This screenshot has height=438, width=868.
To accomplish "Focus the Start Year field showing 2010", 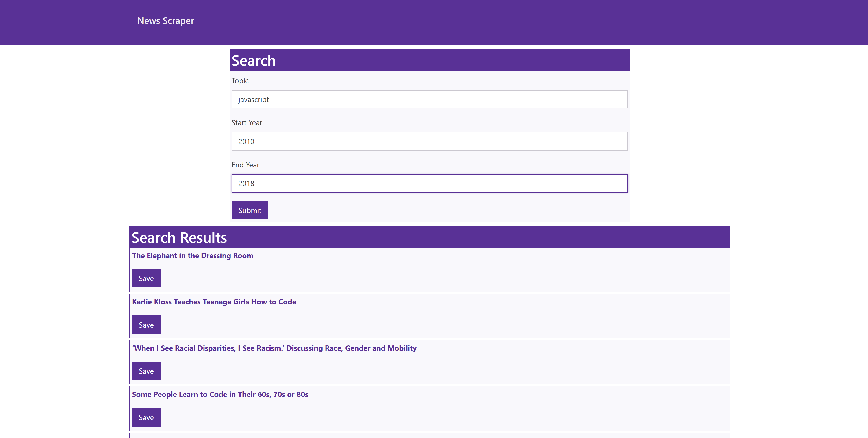I will [429, 141].
